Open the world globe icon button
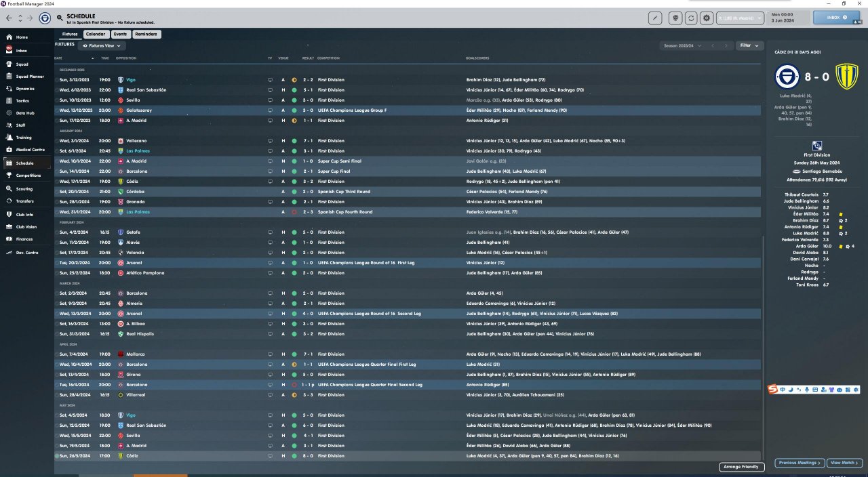The image size is (868, 477). tap(675, 18)
